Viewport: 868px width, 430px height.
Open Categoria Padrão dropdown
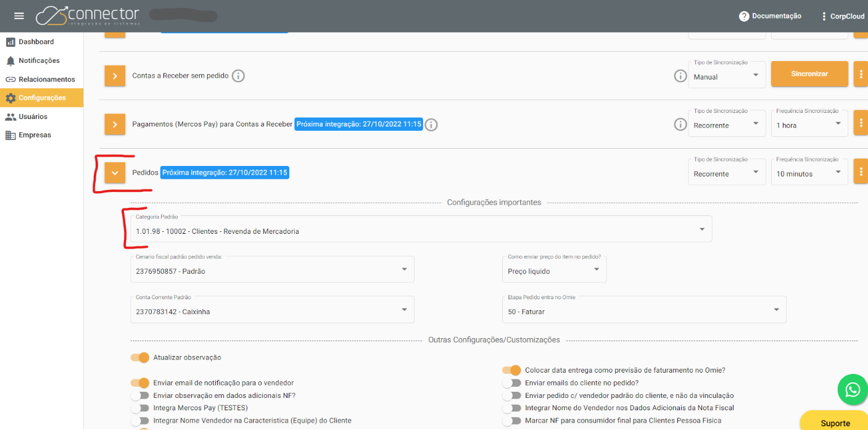(x=421, y=228)
